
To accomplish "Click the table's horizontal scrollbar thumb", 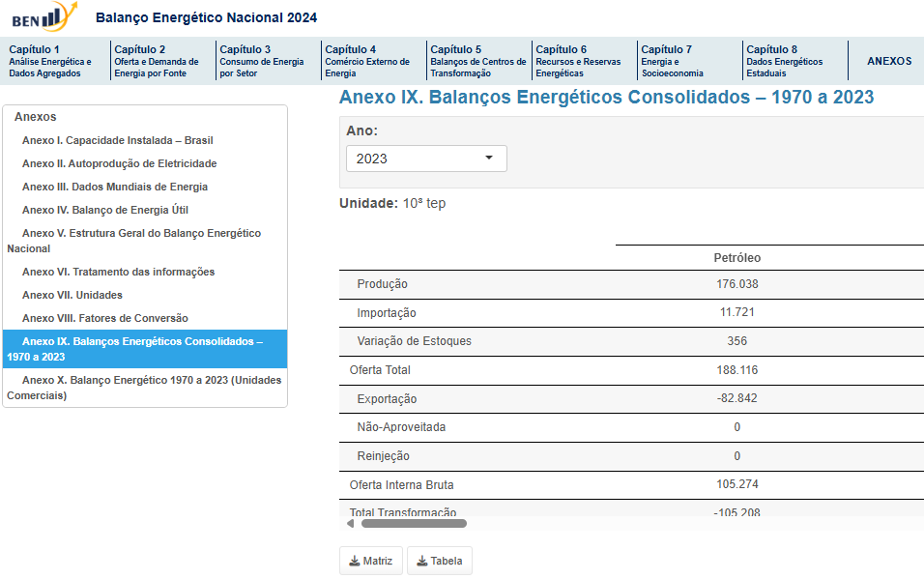I will coord(414,523).
